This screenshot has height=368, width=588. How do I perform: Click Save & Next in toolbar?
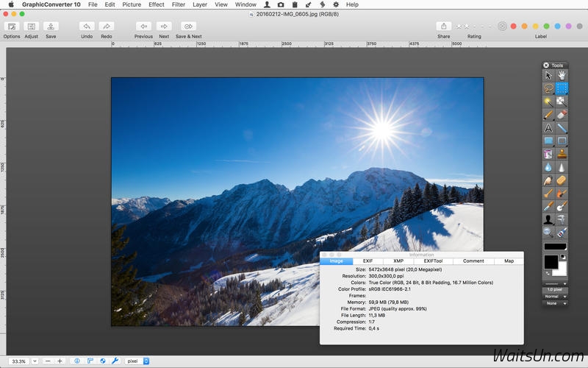coord(189,30)
